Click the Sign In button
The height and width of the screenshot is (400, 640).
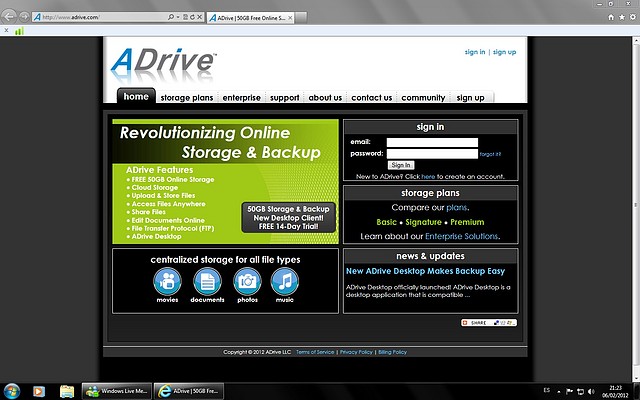pyautogui.click(x=401, y=165)
